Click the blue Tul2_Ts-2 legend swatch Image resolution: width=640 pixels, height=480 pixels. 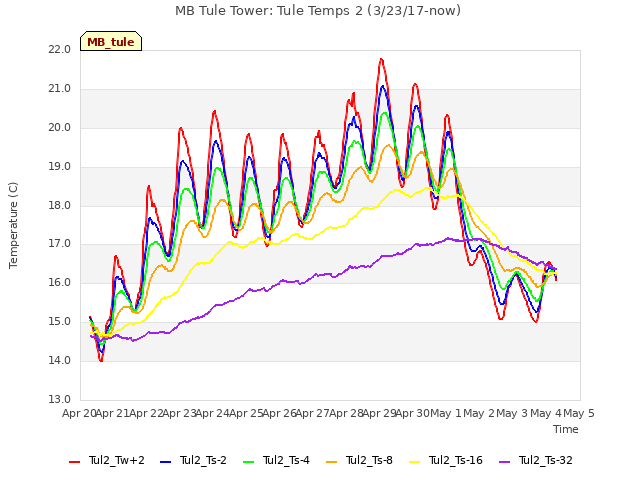coord(165,462)
